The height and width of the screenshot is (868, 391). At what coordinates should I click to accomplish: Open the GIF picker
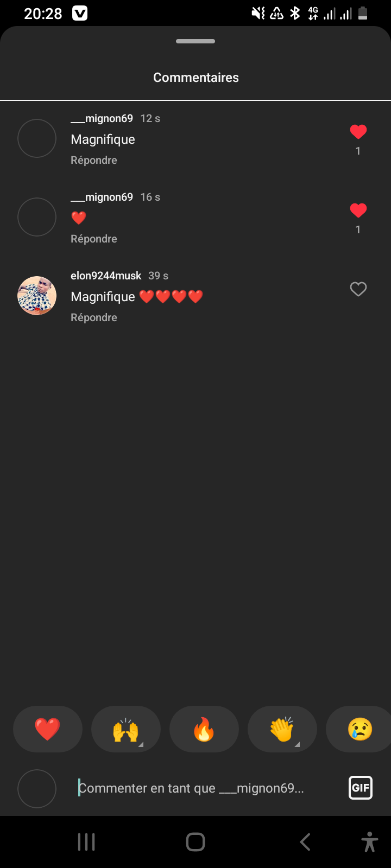pos(361,788)
